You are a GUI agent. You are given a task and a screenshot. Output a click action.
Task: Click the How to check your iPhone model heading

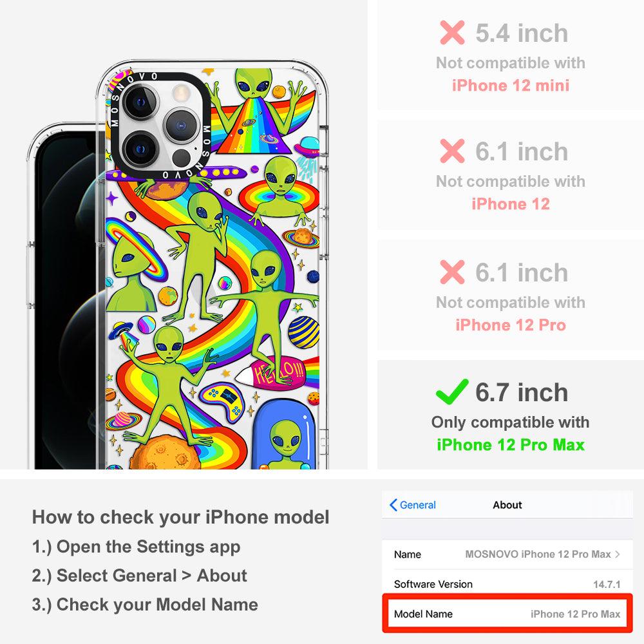click(181, 517)
